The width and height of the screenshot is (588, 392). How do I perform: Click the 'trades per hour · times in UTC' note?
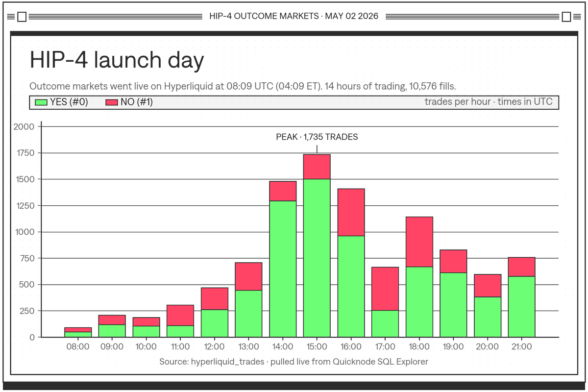pos(489,102)
